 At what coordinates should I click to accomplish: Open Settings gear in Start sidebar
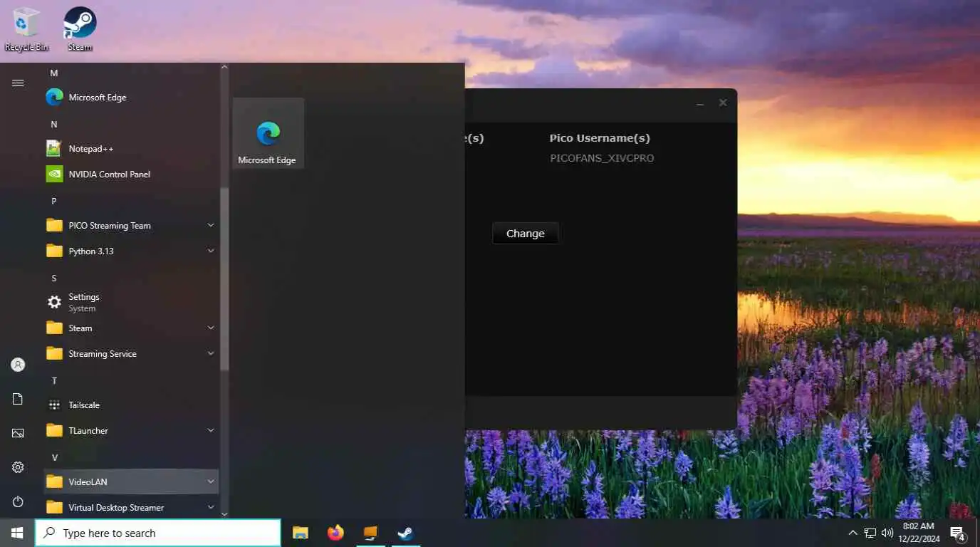18,467
